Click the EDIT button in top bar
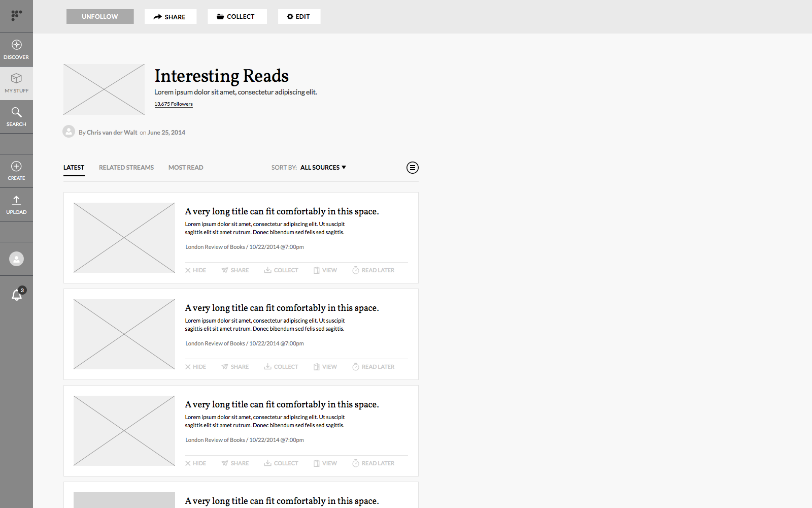Viewport: 812px width, 508px height. (x=299, y=16)
